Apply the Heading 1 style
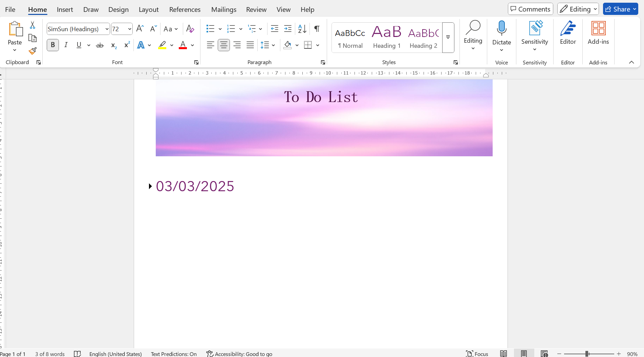Viewport: 644px width, 357px height. [386, 37]
